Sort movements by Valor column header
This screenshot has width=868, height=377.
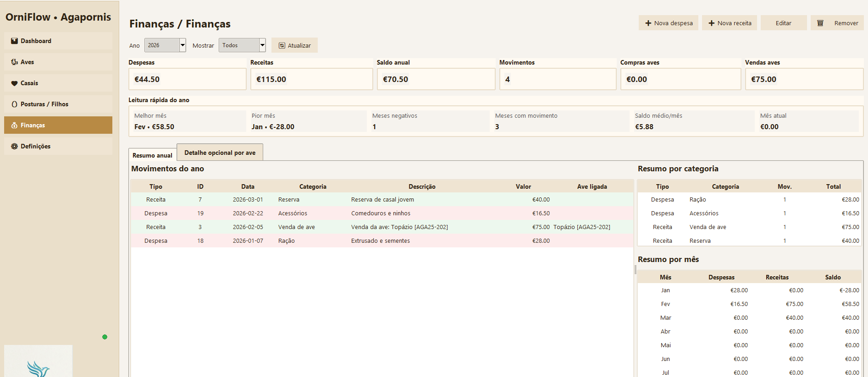[x=523, y=186]
